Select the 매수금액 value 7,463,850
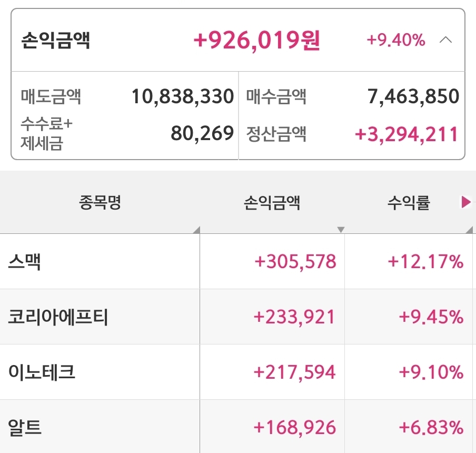Screen dimensions: 476x453 click(413, 96)
